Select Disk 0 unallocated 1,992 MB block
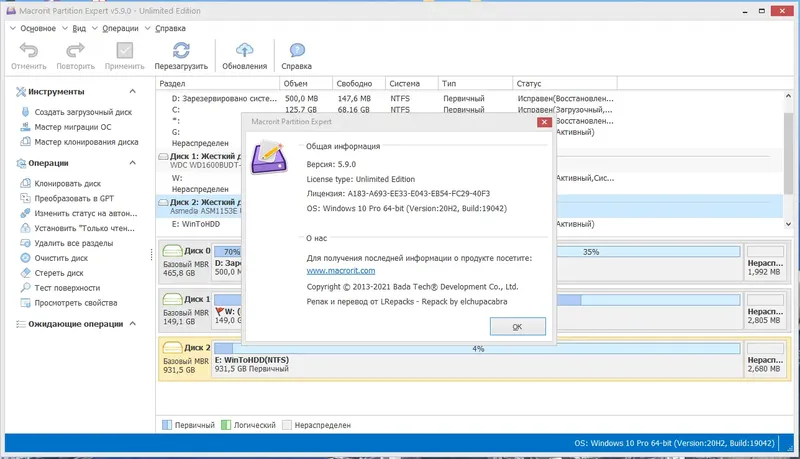This screenshot has height=459, width=800. click(765, 262)
